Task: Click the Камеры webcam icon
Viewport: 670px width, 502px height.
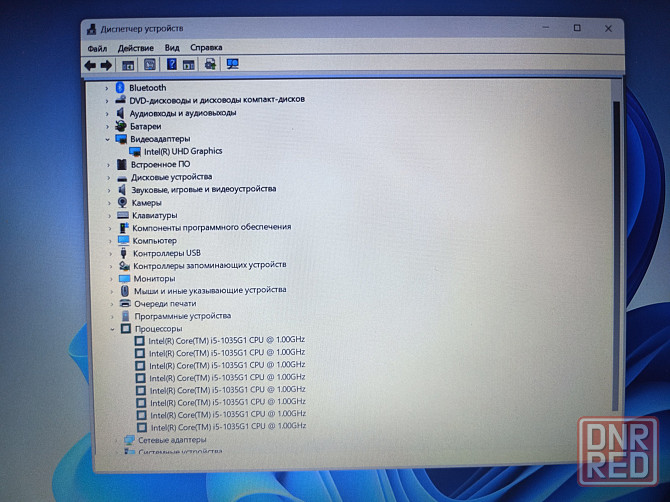Action: tap(123, 203)
